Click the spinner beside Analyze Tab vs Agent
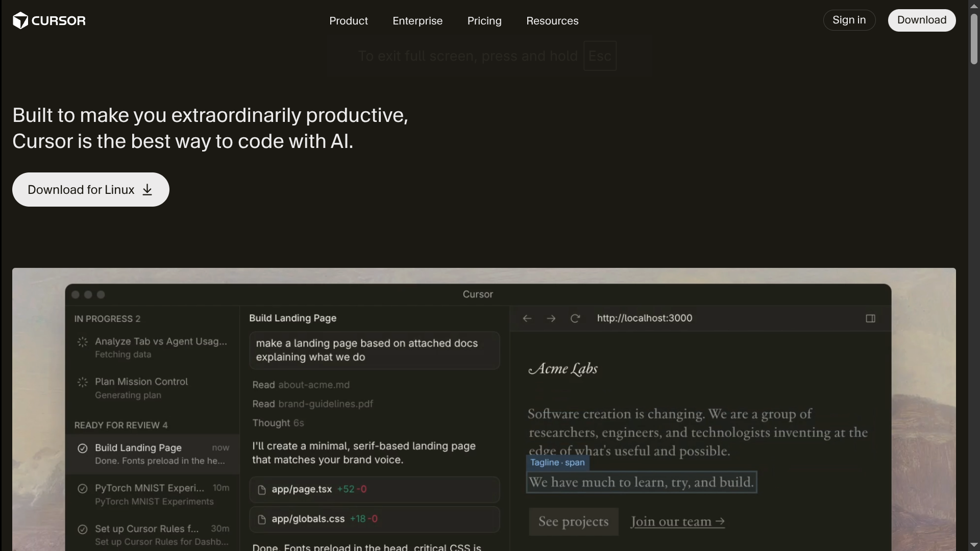The width and height of the screenshot is (980, 551). click(x=82, y=342)
